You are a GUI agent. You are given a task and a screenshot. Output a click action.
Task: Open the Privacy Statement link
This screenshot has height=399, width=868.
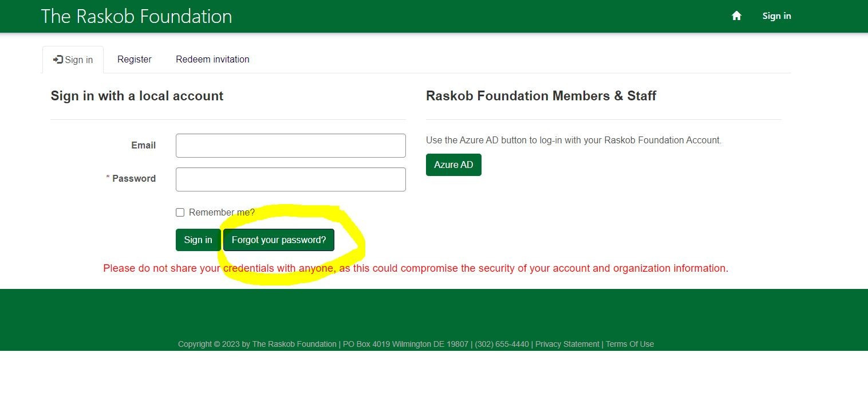[x=567, y=345]
